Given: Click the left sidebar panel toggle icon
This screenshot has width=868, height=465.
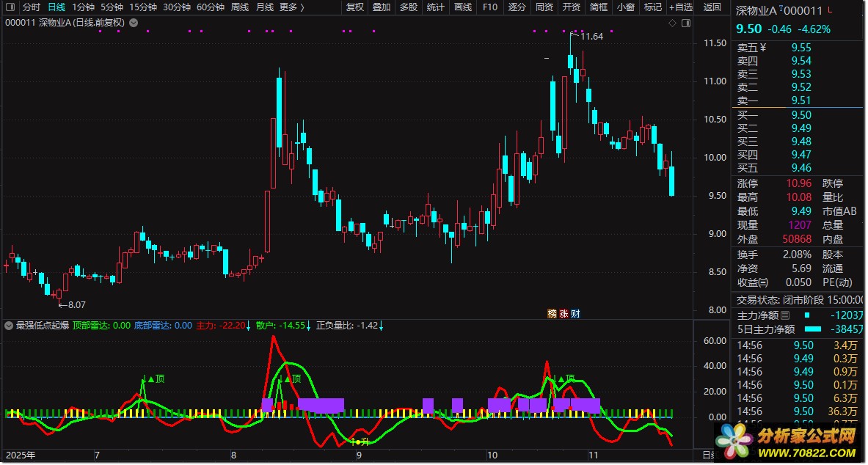Looking at the screenshot, I should click(10, 7).
